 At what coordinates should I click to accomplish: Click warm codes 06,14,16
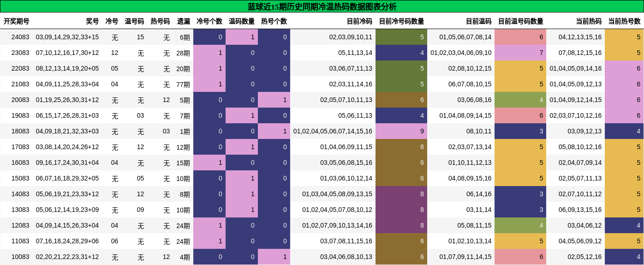(x=479, y=194)
